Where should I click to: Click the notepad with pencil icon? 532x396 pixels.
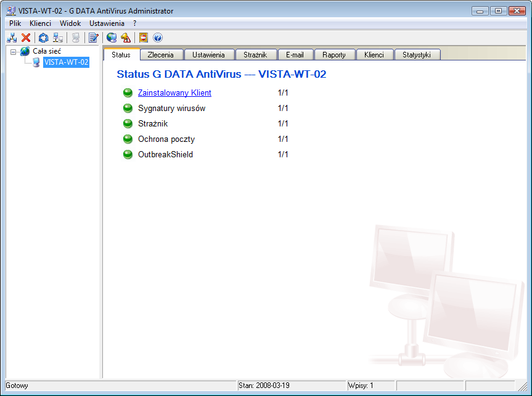click(93, 38)
